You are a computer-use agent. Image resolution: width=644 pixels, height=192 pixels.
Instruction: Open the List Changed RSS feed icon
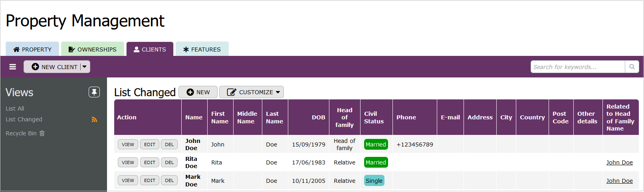(x=94, y=119)
